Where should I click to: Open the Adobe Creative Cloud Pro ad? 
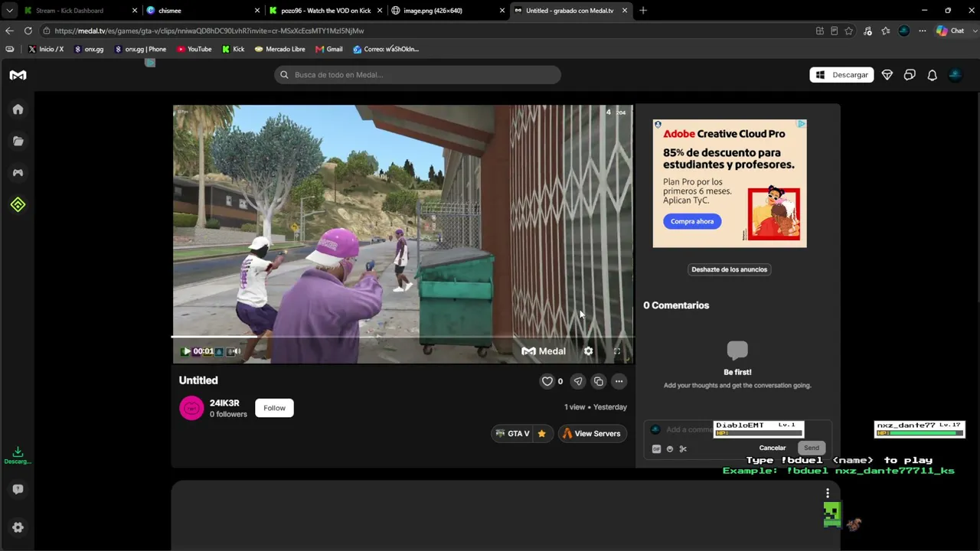click(x=730, y=183)
